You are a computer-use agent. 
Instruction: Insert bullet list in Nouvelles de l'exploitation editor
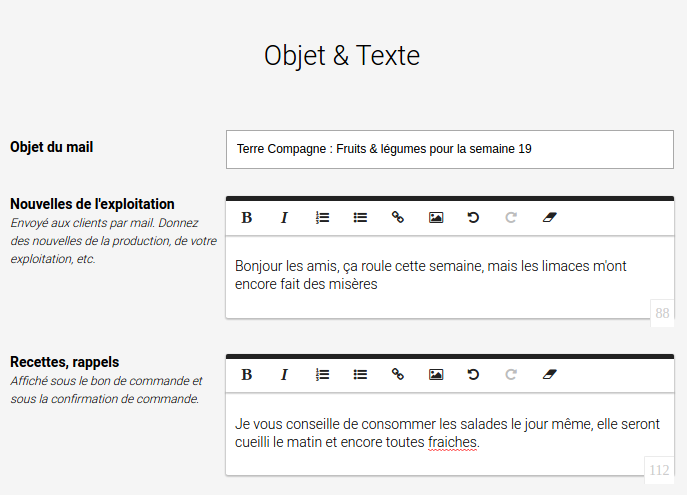(360, 218)
